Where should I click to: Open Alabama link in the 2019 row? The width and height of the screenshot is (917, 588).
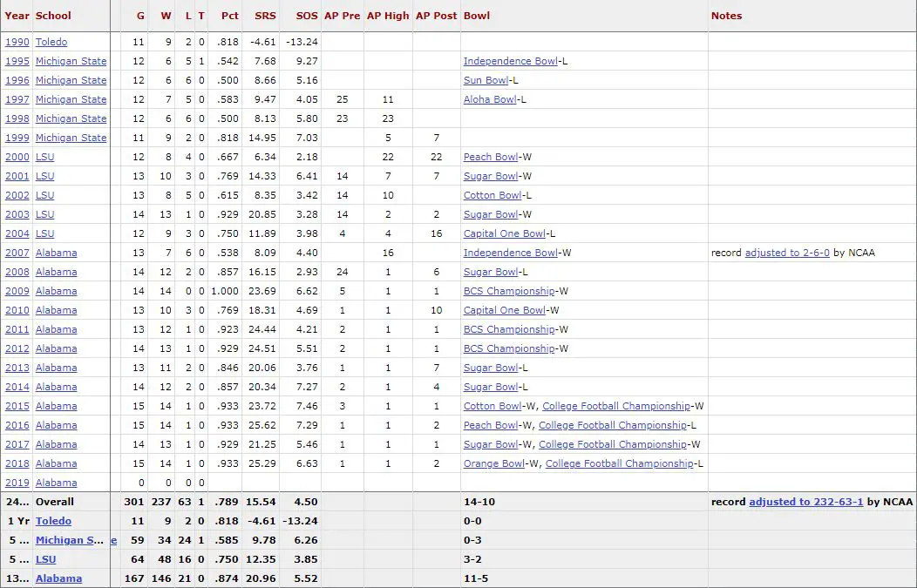coord(56,483)
